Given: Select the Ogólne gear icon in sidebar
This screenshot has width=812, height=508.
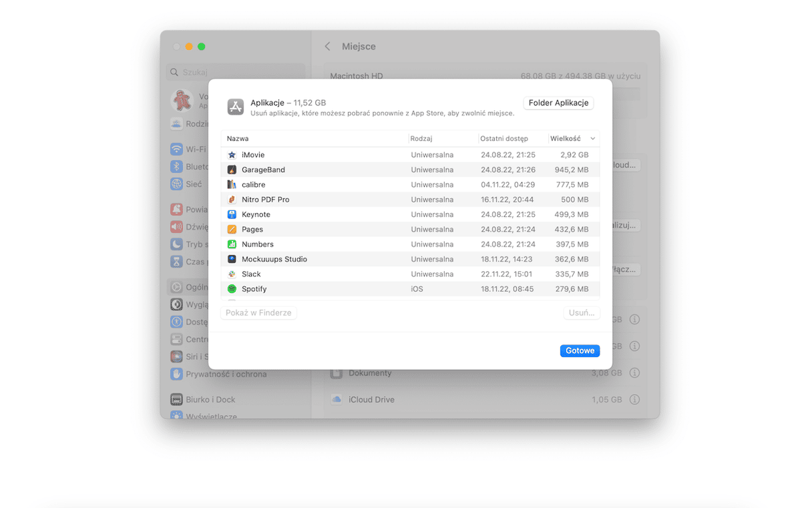Looking at the screenshot, I should click(x=176, y=287).
